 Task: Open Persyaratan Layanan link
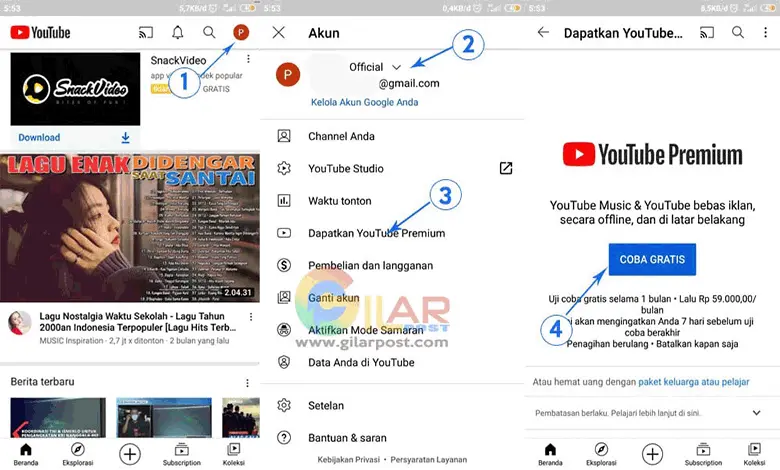[x=429, y=460]
